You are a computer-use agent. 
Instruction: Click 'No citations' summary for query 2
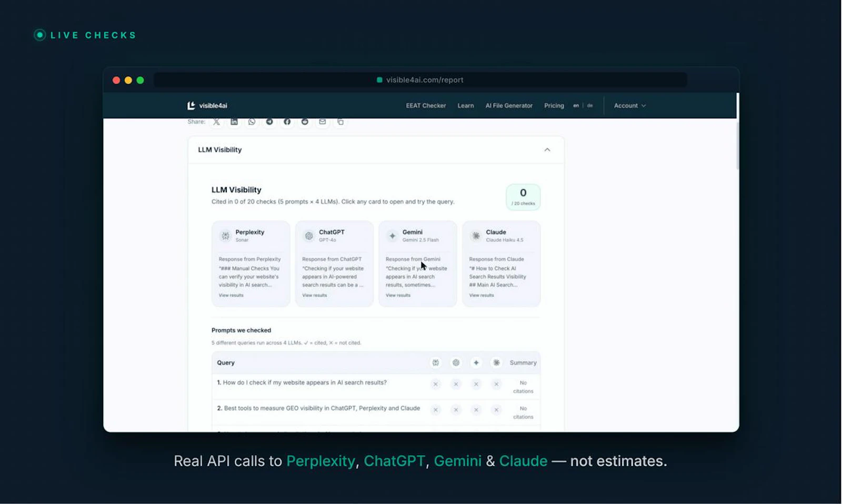[x=523, y=413]
